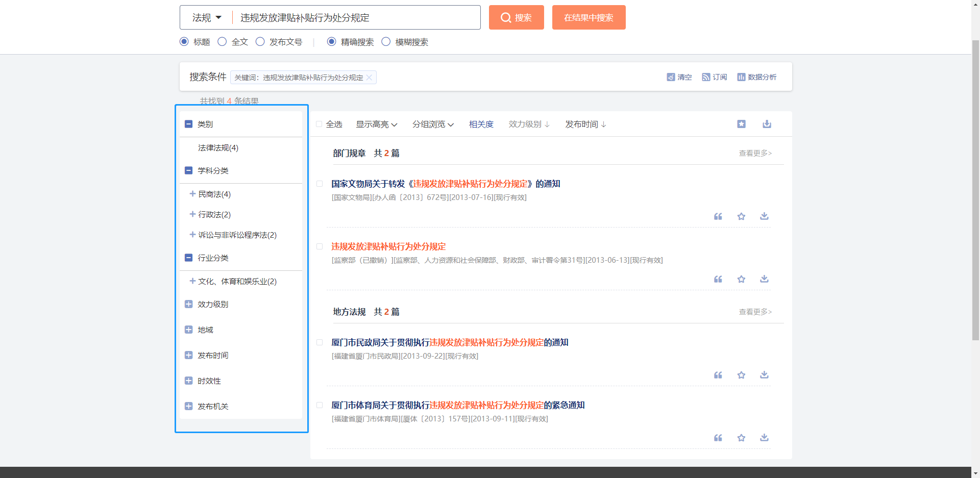Sort results by 相关度
980x478 pixels.
click(481, 124)
